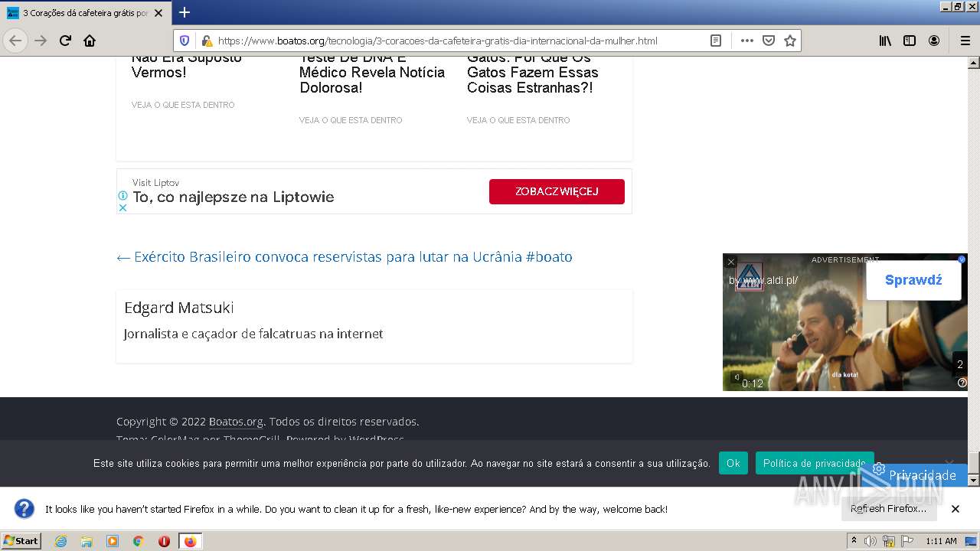980x551 pixels.
Task: Switch to the Firefox taskbar button
Action: click(190, 541)
